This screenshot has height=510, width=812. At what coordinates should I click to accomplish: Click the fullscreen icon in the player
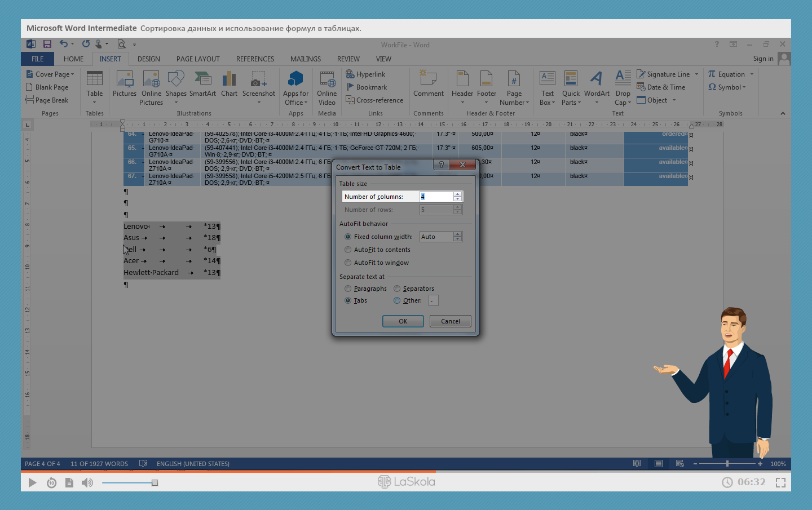pos(780,482)
